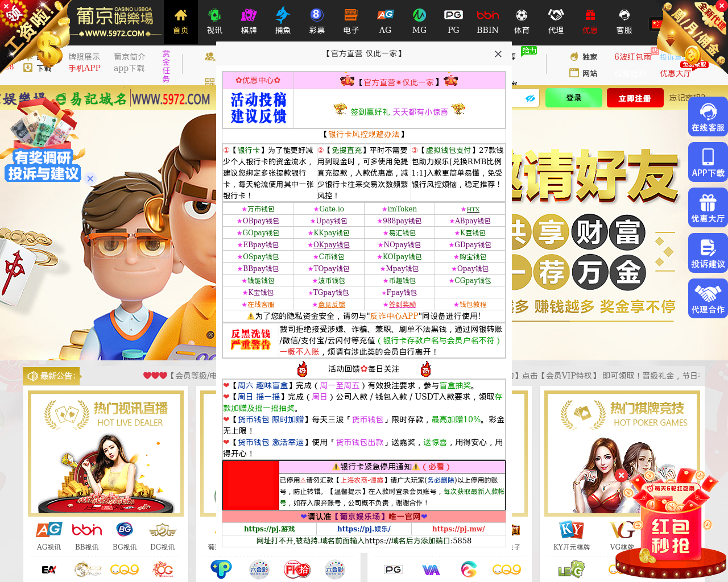Open the 代理合作 side button
Image resolution: width=728 pixels, height=582 pixels.
click(708, 298)
